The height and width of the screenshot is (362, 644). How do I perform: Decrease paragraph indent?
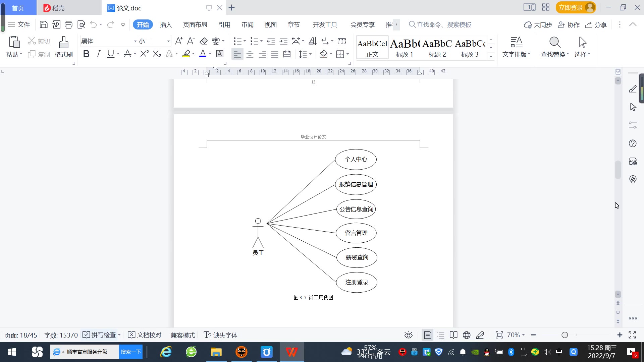(x=271, y=41)
